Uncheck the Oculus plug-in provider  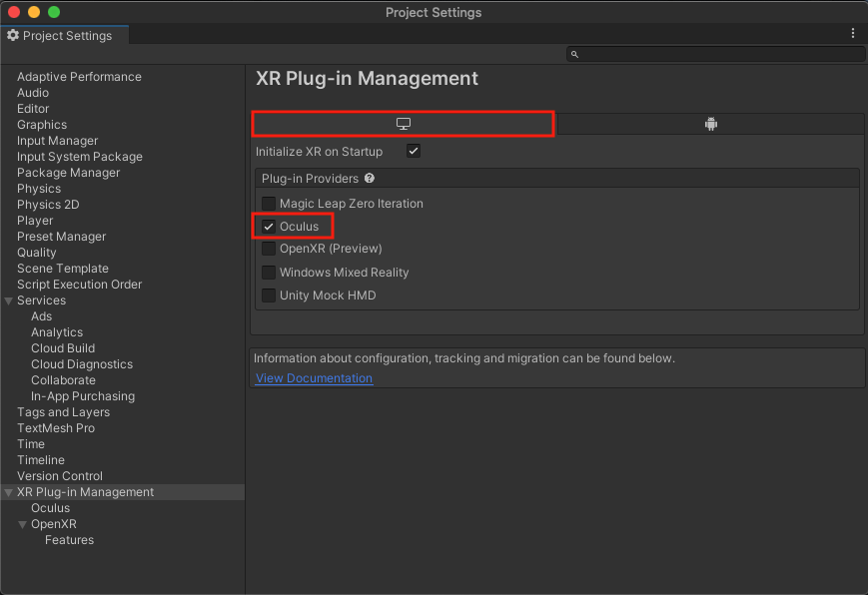coord(269,227)
